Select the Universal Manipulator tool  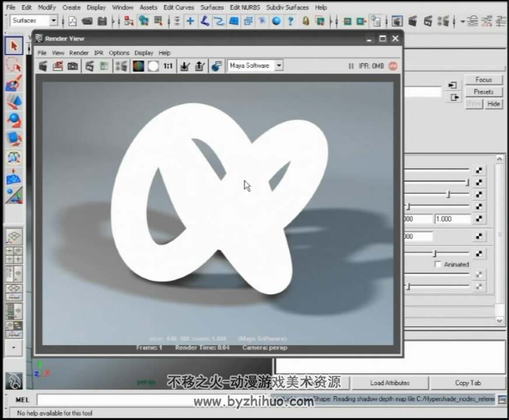(13, 157)
